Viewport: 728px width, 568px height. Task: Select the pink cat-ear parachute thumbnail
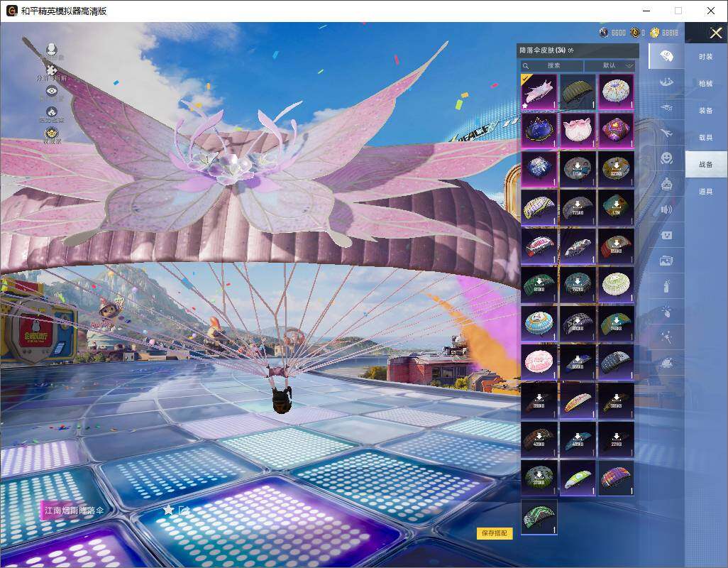(x=578, y=131)
